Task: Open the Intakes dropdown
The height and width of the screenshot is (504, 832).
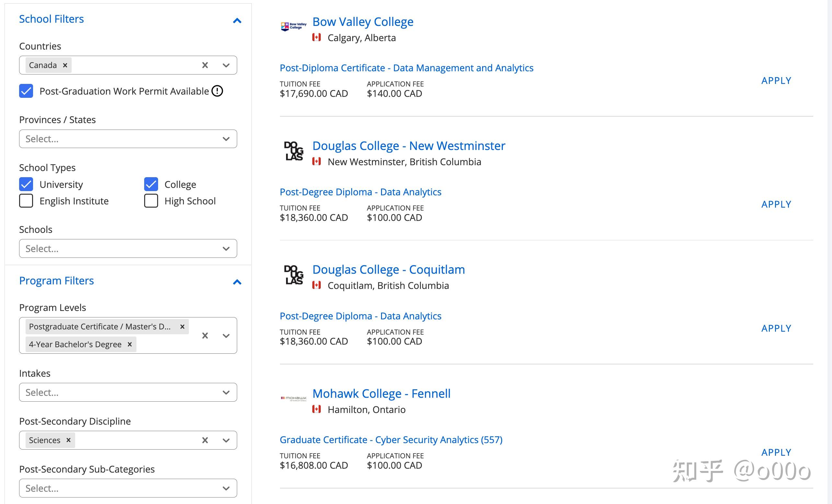Action: (128, 392)
